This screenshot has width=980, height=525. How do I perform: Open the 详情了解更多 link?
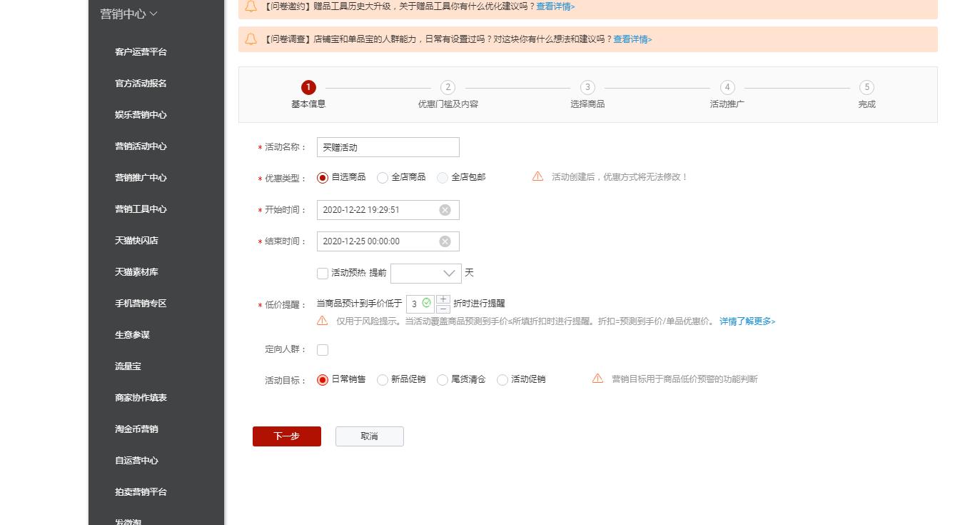(x=747, y=321)
